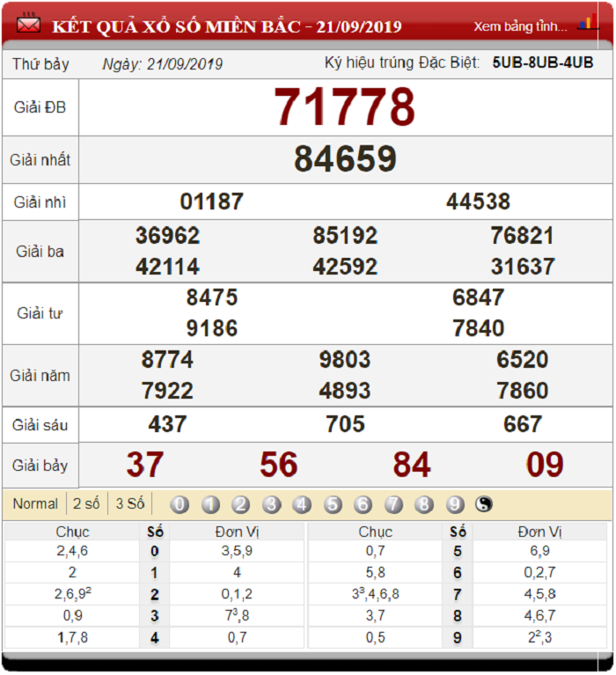Click the special code 5UB-8UB-4UB
Image resolution: width=616 pixels, height=675 pixels.
click(x=543, y=62)
